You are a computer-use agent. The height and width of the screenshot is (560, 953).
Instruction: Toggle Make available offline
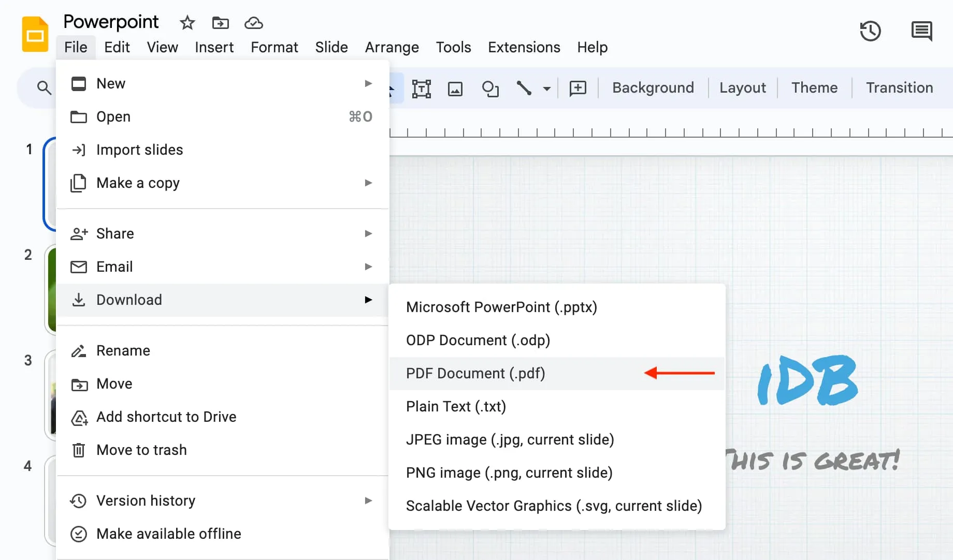point(168,534)
